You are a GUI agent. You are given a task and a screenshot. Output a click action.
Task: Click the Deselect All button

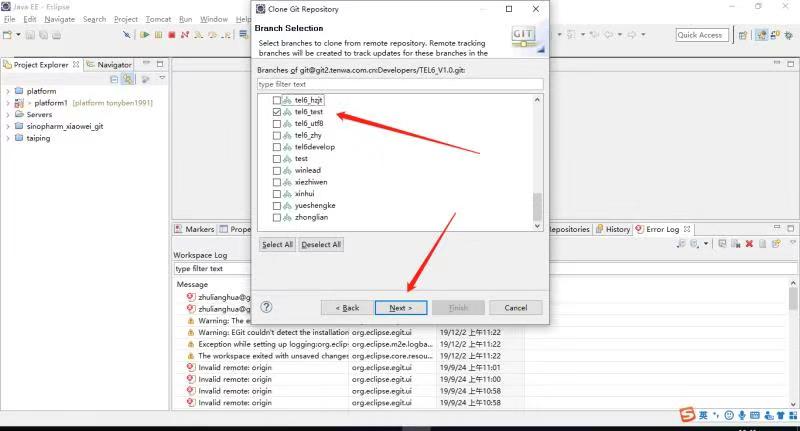[x=321, y=245]
